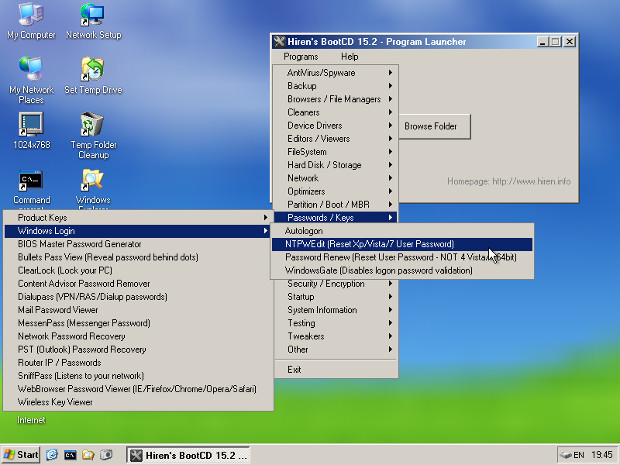
Task: Launch BIOS Master Password Generator
Action: tap(138, 244)
